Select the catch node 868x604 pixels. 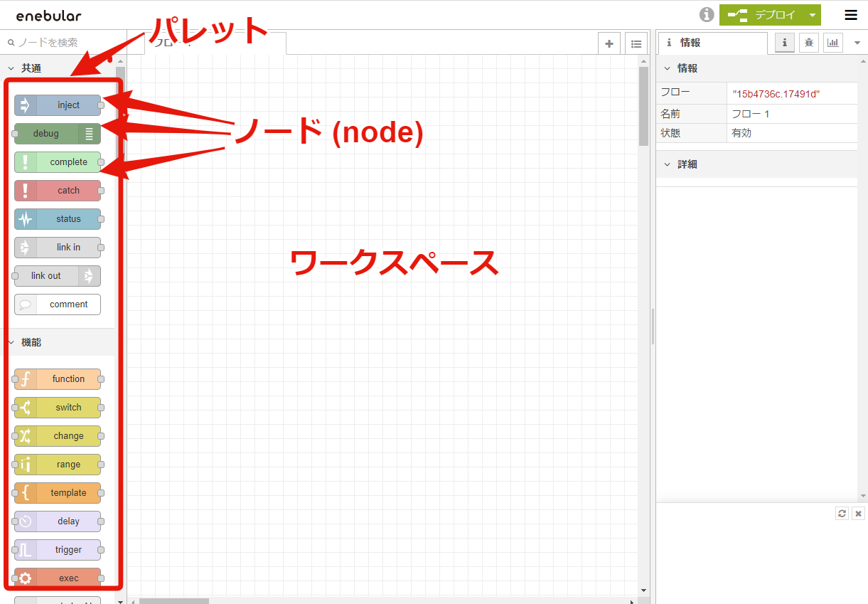58,191
